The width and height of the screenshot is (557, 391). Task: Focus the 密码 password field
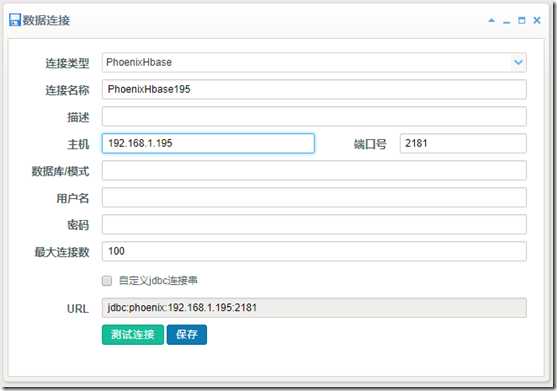(314, 224)
